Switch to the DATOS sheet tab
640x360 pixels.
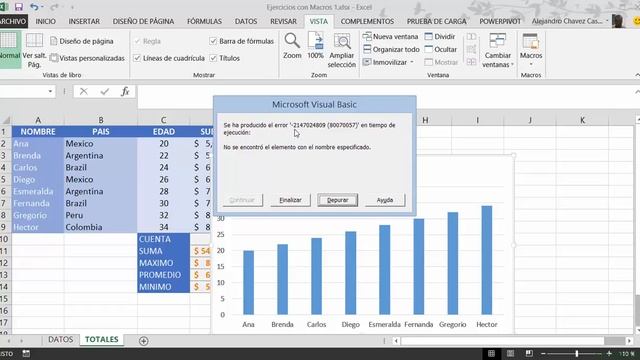pyautogui.click(x=60, y=340)
